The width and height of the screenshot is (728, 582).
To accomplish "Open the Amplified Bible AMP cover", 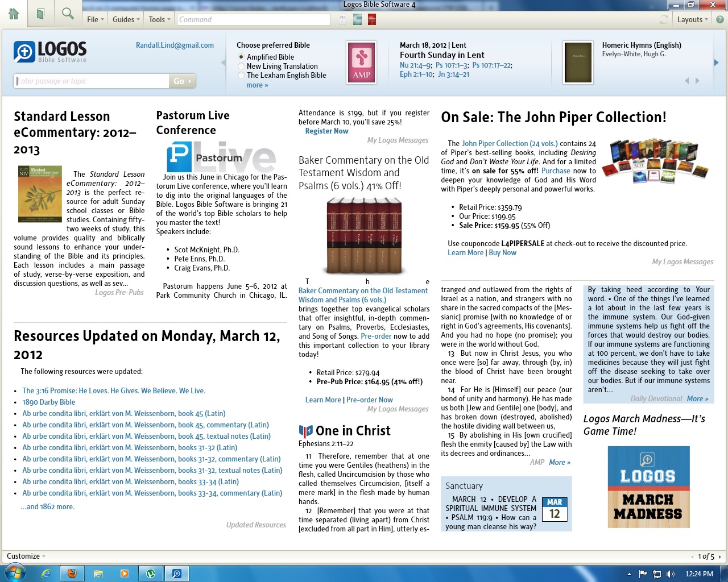I will (x=362, y=63).
